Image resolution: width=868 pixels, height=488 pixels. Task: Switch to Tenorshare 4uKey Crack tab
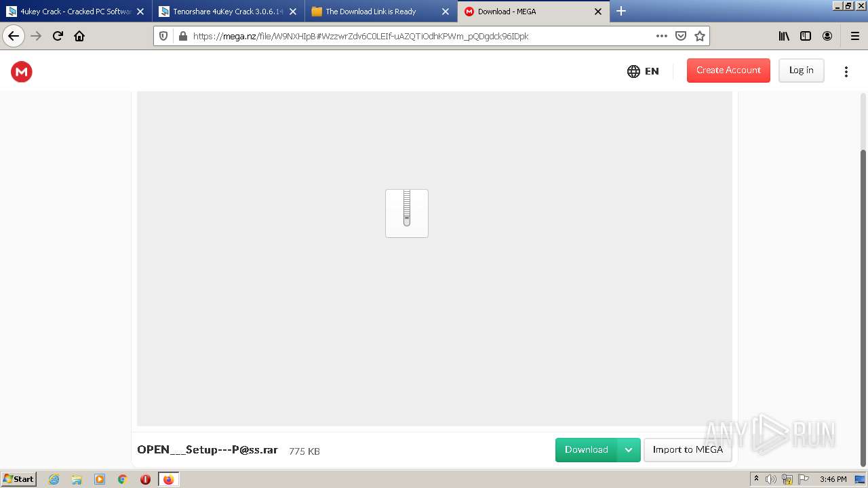coord(228,12)
